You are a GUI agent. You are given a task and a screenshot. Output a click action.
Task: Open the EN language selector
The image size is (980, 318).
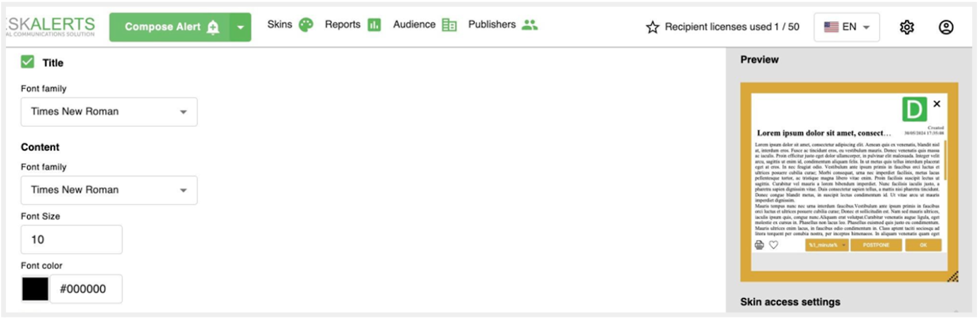coord(846,27)
